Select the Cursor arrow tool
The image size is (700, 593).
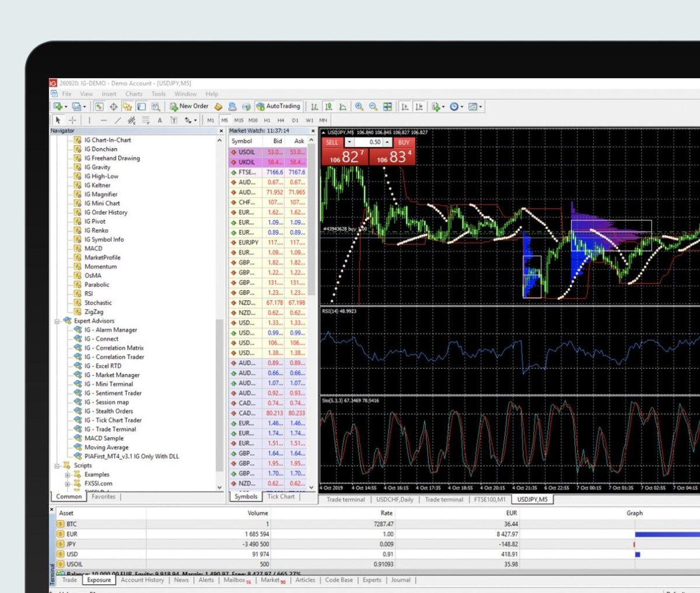pyautogui.click(x=58, y=120)
